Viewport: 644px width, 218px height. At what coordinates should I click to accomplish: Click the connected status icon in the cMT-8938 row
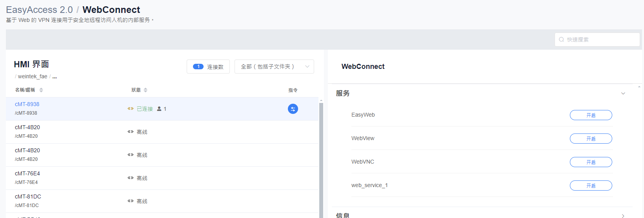131,109
